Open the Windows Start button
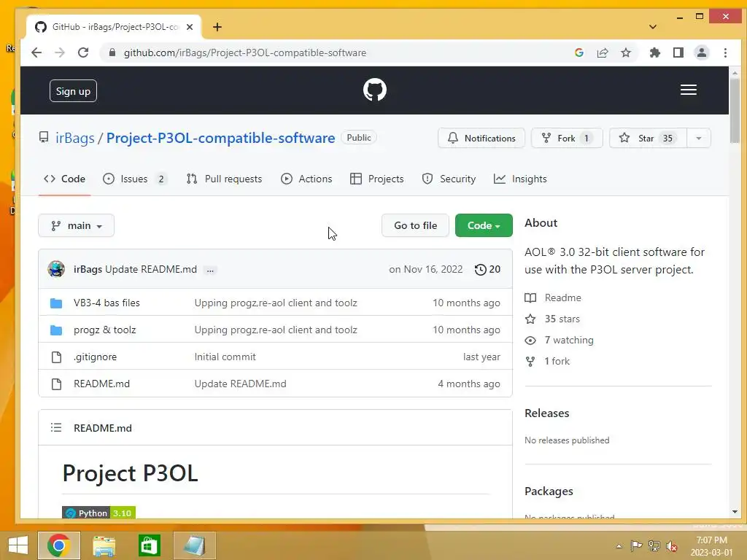This screenshot has height=560, width=747. [x=18, y=545]
